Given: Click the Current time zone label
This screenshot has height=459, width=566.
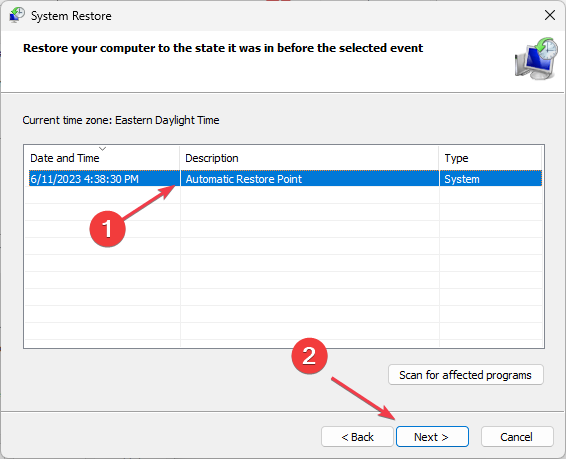Looking at the screenshot, I should [121, 120].
